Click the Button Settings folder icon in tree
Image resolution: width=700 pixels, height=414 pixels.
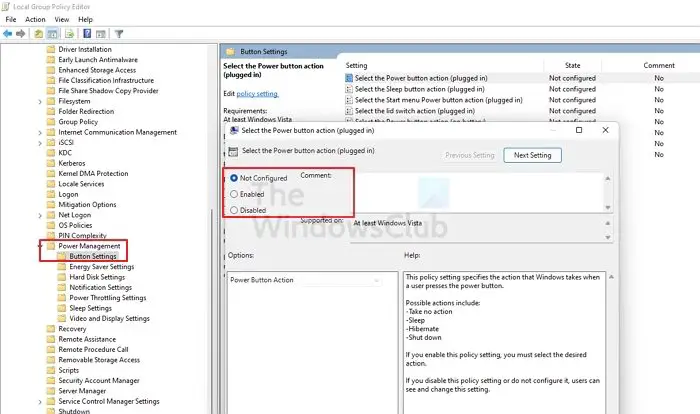(62, 256)
